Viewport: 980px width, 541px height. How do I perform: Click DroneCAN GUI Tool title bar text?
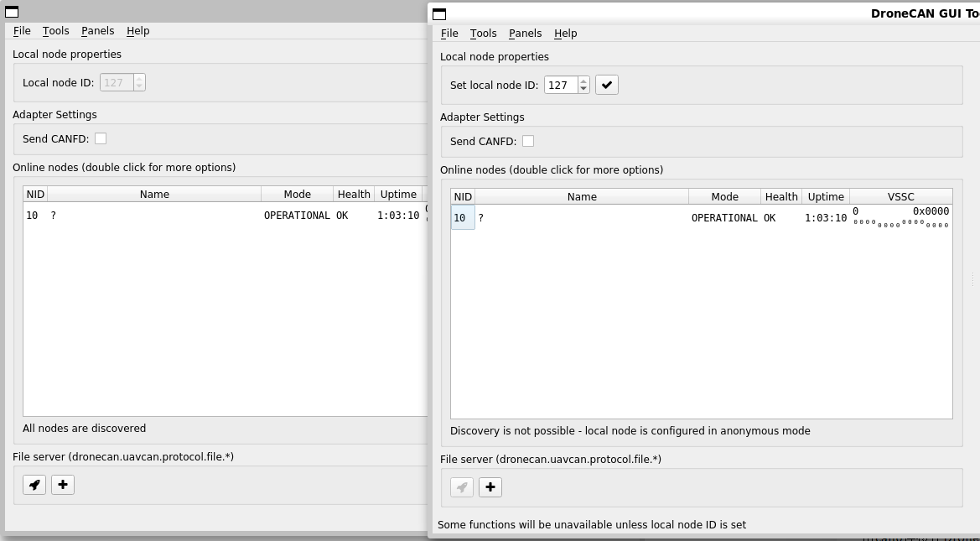tap(925, 13)
